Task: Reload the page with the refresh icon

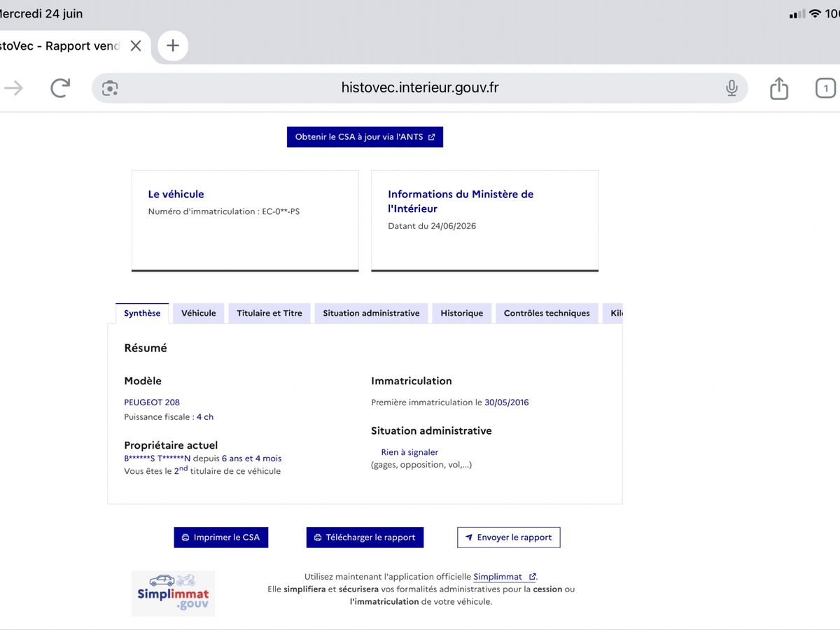Action: pos(60,87)
